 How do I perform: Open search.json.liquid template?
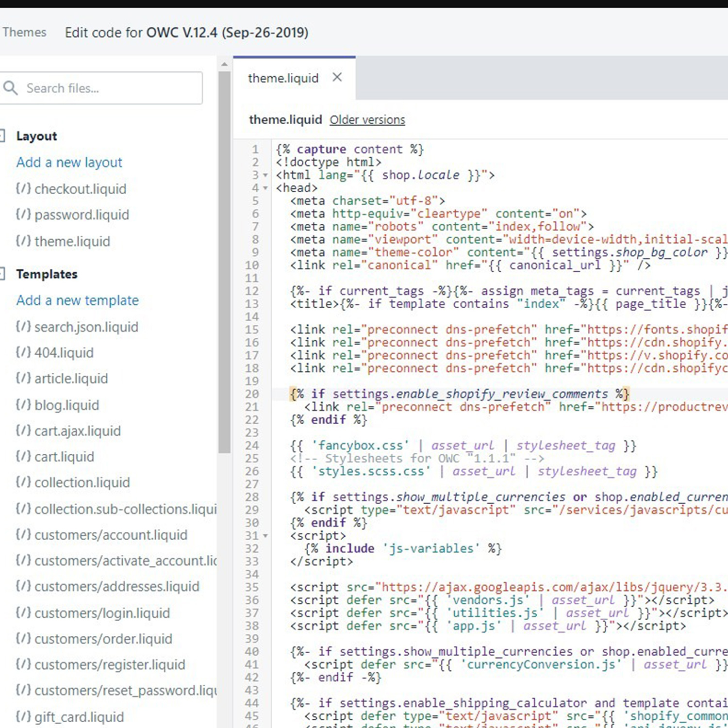coord(86,327)
